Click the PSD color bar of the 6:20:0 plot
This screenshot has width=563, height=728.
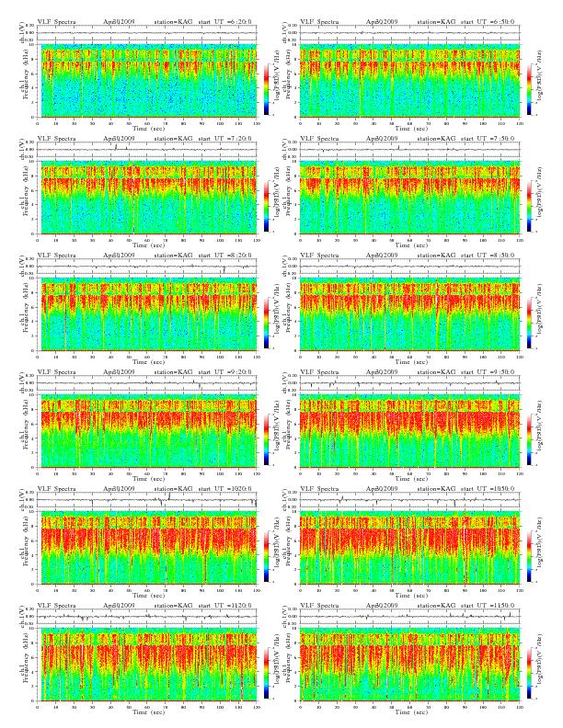pos(266,89)
